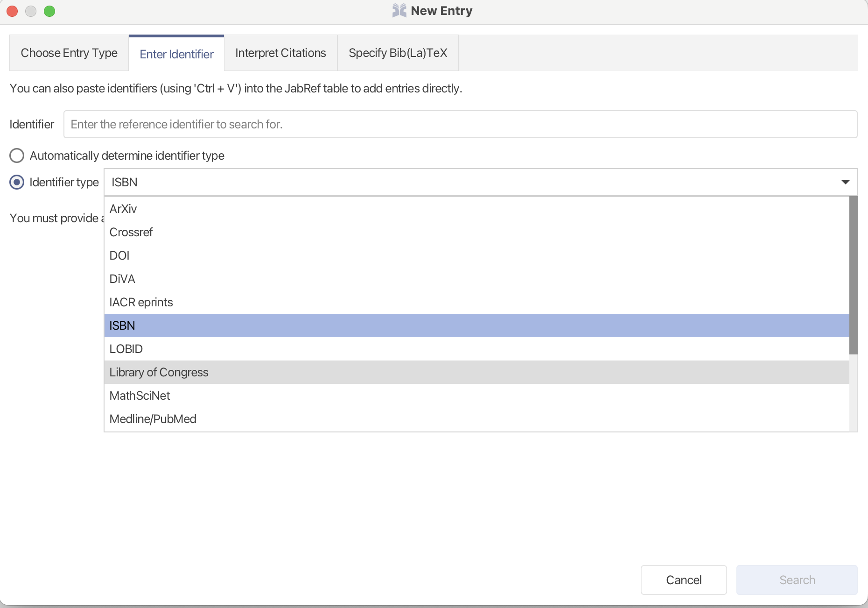Select Library of Congress option

(x=476, y=372)
